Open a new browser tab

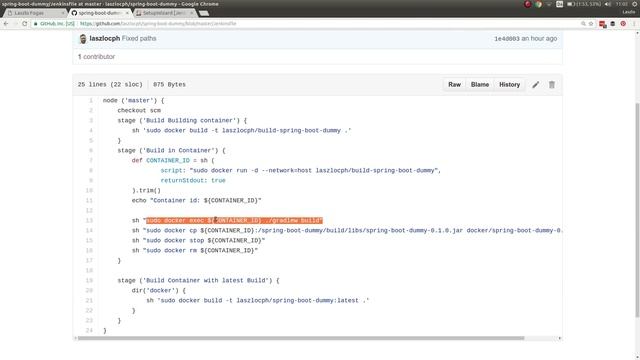pyautogui.click(x=204, y=13)
